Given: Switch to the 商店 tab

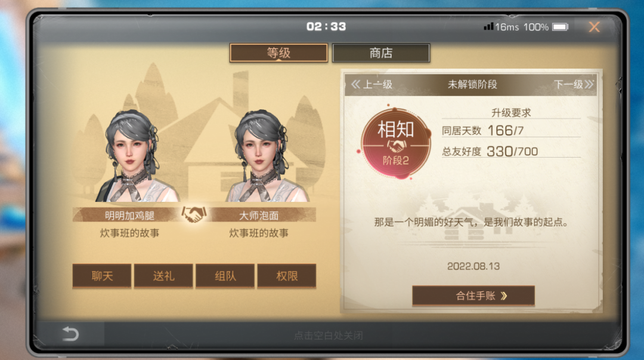Looking at the screenshot, I should [380, 53].
